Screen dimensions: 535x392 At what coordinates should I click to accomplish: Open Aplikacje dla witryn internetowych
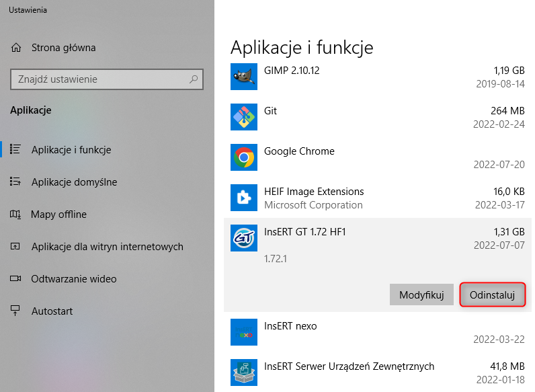(107, 247)
